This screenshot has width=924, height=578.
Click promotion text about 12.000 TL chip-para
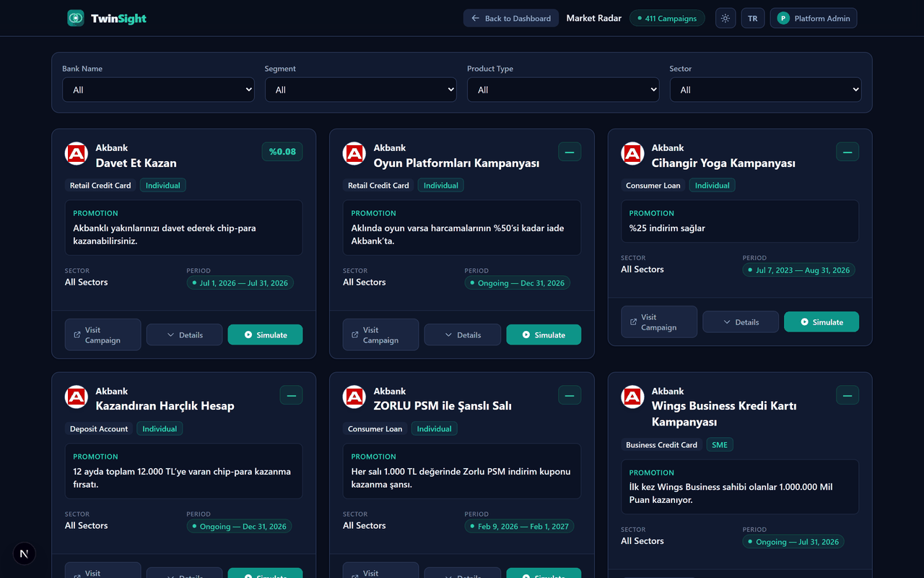(182, 478)
